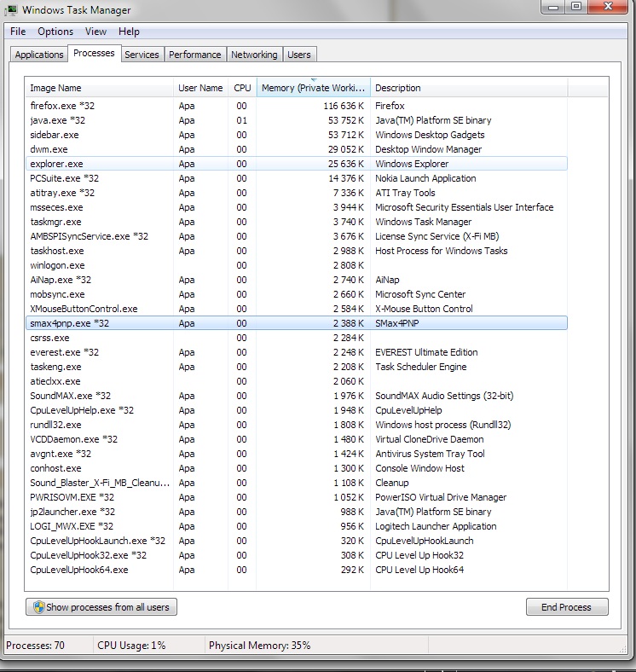Select the mobsync.exe process

click(297, 294)
